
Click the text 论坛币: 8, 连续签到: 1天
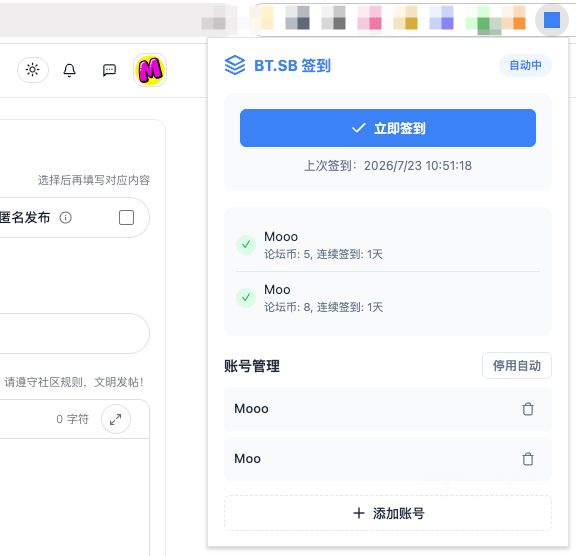point(323,307)
